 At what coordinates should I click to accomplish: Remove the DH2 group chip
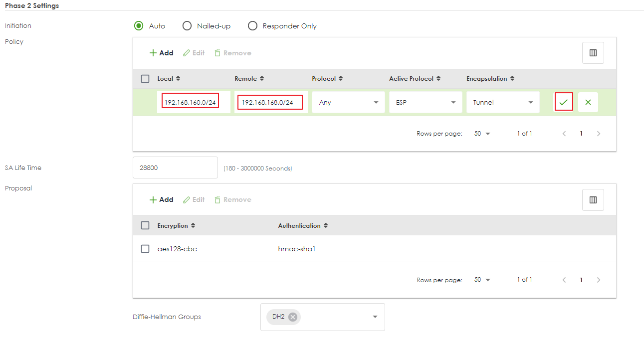(293, 317)
